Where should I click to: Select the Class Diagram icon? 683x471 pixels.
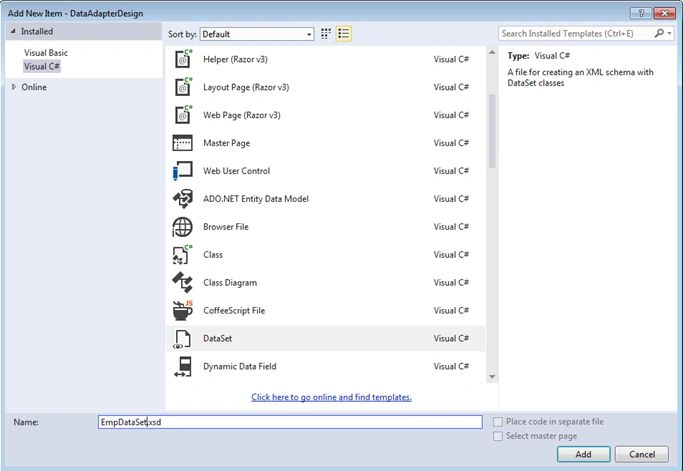[x=183, y=282]
